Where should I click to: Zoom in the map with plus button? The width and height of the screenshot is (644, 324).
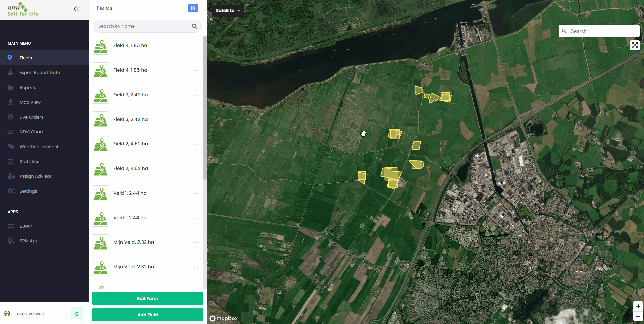point(638,306)
